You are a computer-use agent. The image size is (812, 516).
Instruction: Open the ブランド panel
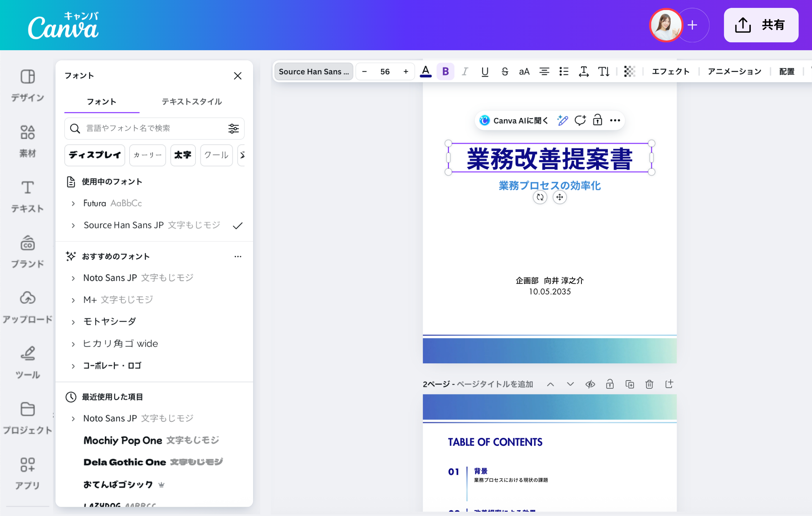pos(28,252)
